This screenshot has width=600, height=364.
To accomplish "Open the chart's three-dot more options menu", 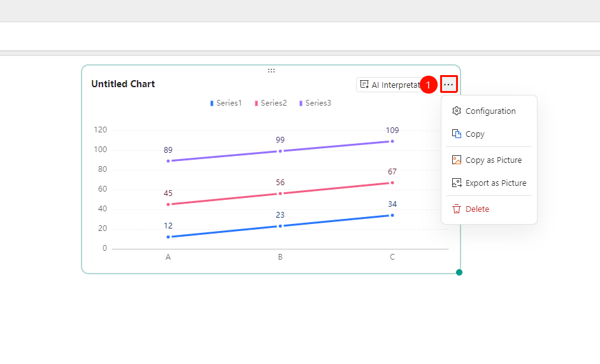I will 448,85.
